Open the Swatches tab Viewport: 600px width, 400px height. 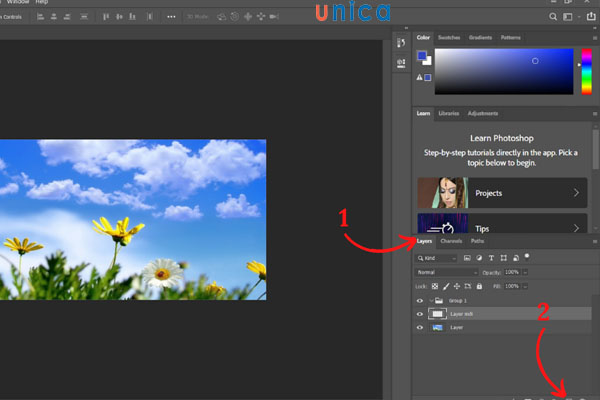450,37
